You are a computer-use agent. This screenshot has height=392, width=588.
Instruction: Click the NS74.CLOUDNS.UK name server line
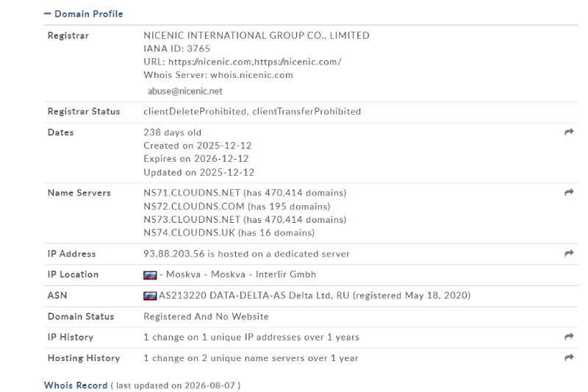229,232
